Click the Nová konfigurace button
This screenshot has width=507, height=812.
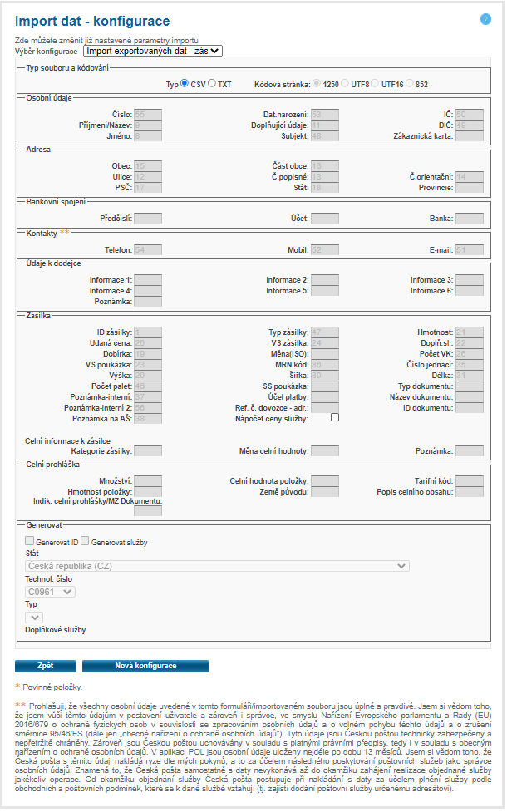(145, 666)
